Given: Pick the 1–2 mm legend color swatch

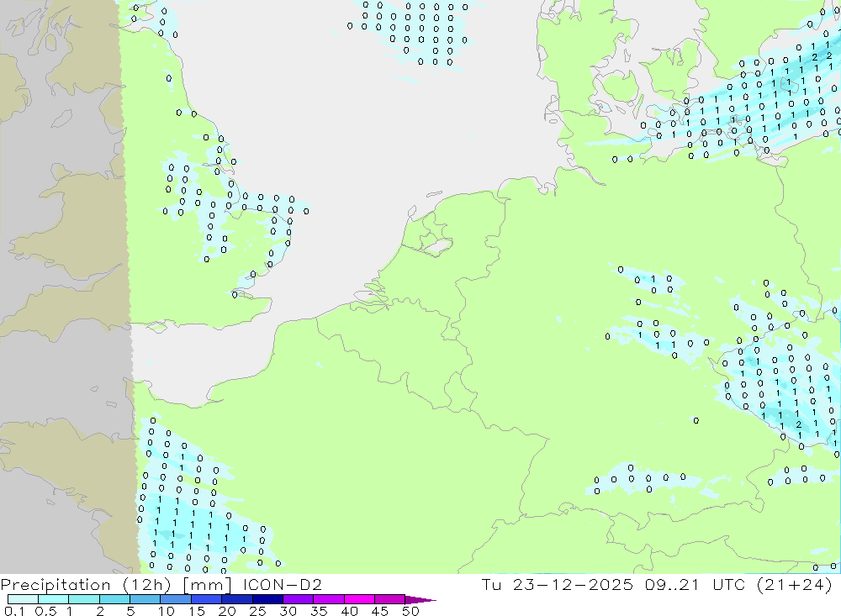Looking at the screenshot, I should 84,599.
